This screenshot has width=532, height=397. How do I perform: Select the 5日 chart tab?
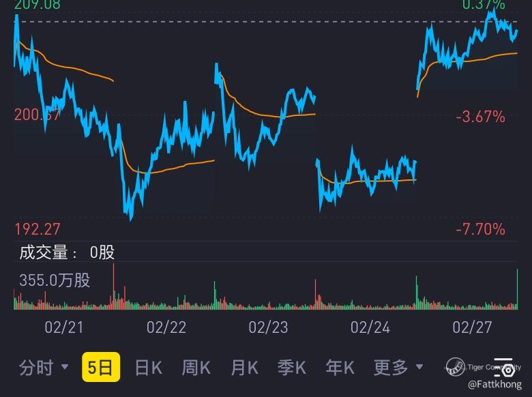click(x=101, y=367)
